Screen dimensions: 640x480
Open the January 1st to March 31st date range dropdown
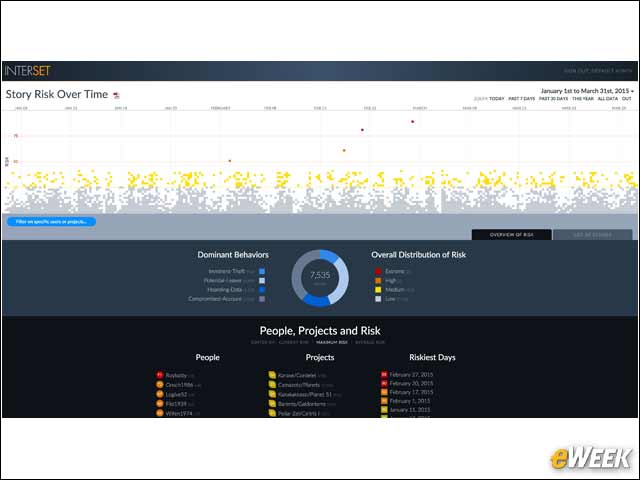coord(587,91)
